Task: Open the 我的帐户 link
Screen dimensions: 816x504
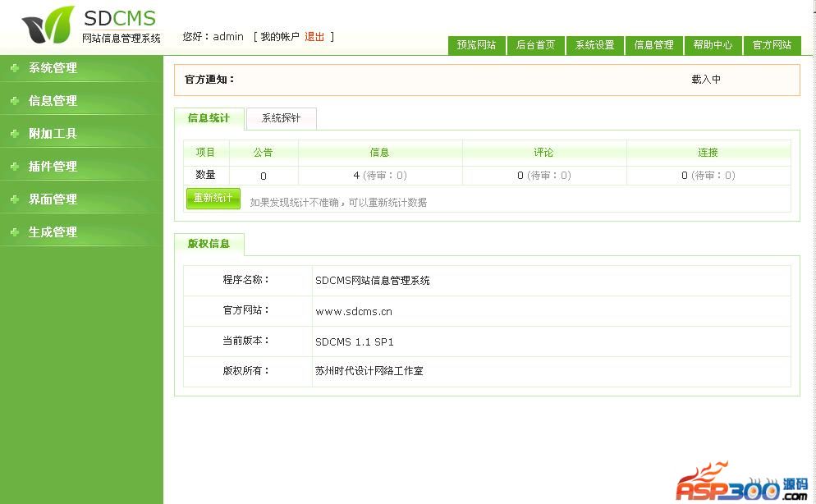Action: pos(279,37)
